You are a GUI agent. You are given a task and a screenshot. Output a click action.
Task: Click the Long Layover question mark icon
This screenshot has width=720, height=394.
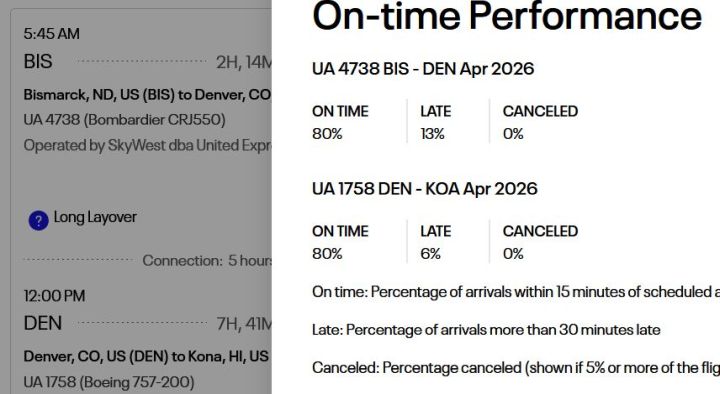(39, 221)
